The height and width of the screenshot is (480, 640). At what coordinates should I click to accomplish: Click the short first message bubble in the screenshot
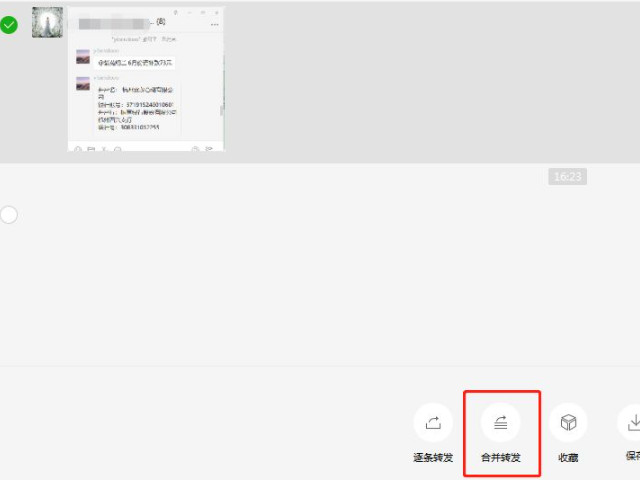136,62
